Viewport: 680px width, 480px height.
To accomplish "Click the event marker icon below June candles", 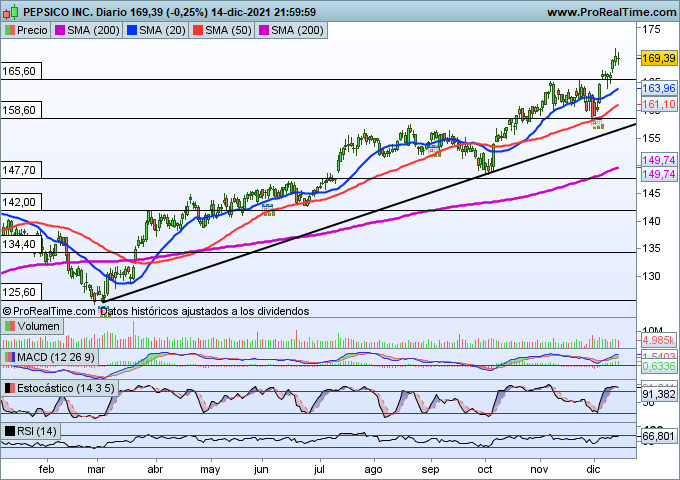I will pos(268,209).
